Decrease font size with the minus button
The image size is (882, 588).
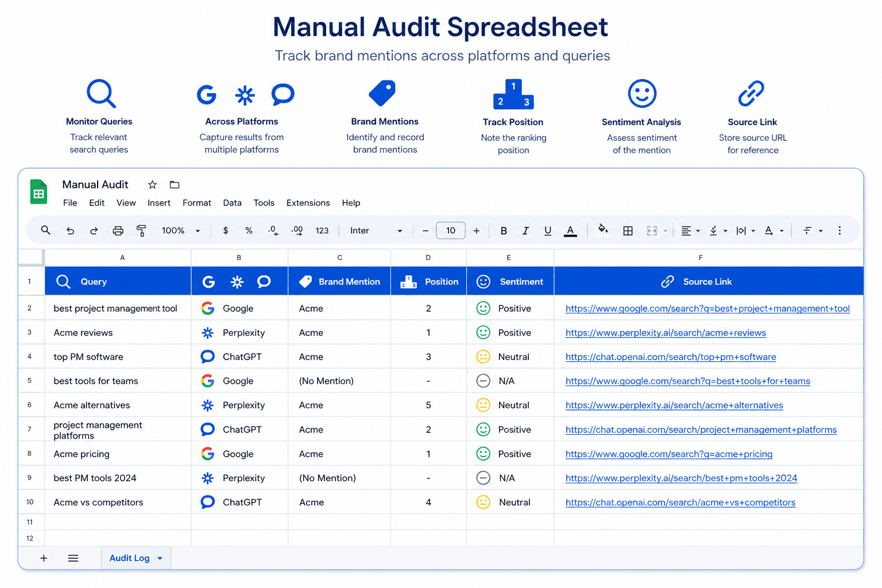pos(425,231)
